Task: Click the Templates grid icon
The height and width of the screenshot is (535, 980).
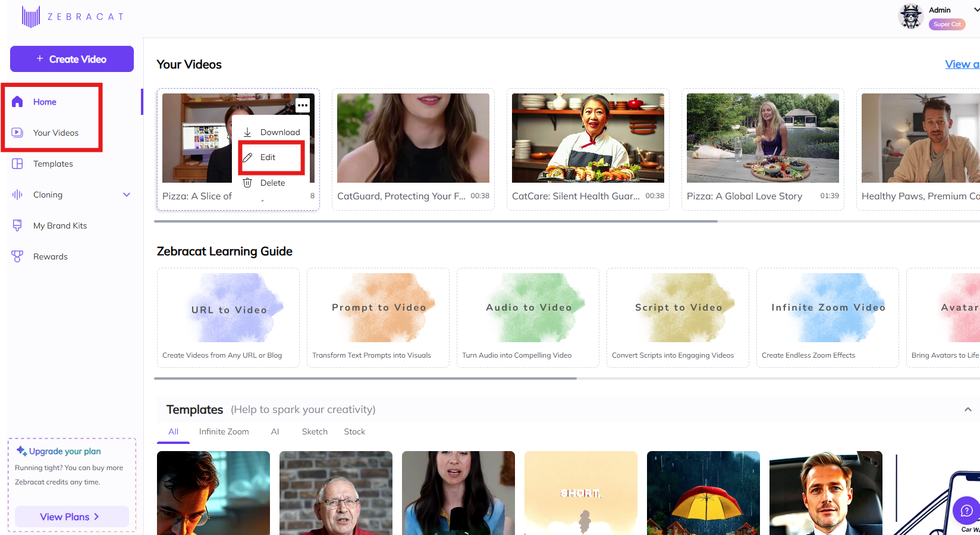Action: tap(17, 164)
